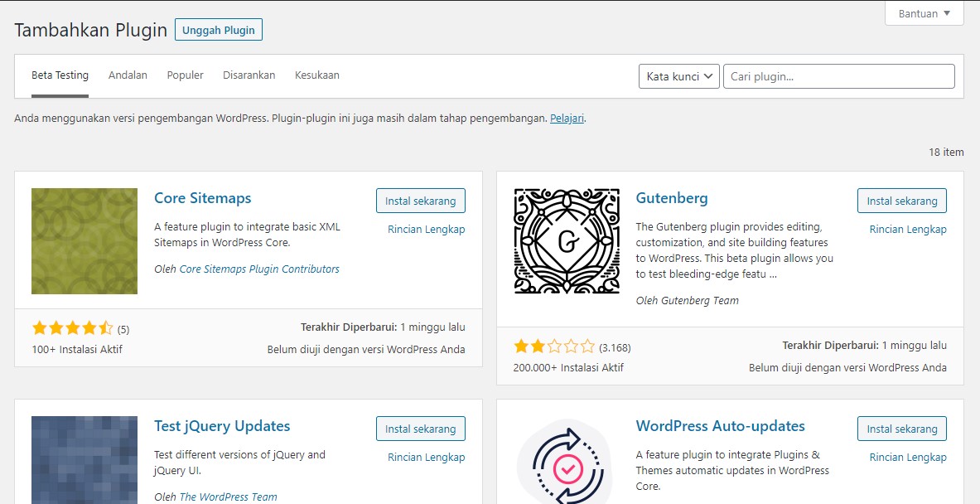The height and width of the screenshot is (504, 980).
Task: Click the 18 item count text
Action: click(x=946, y=152)
